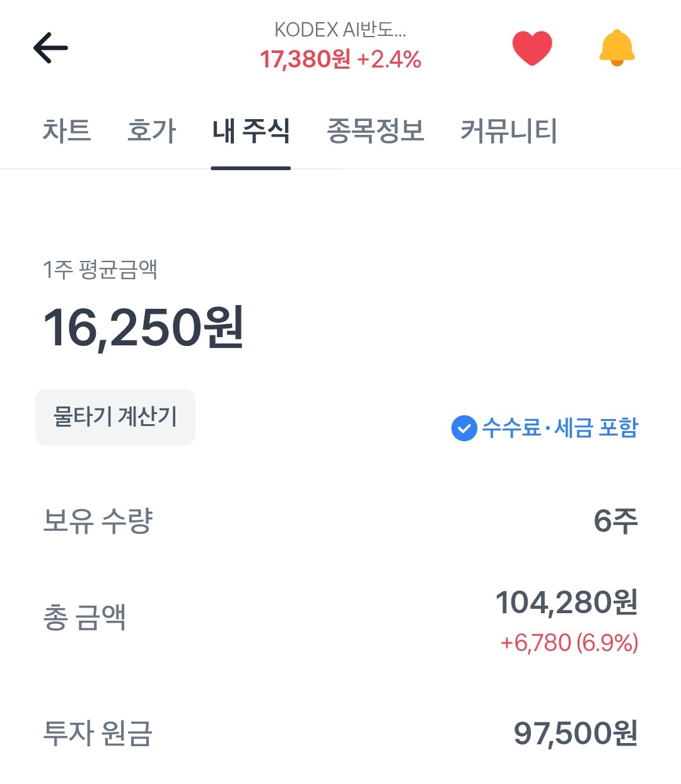Select the 투자 원금 label
The height and width of the screenshot is (784, 681).
(98, 734)
